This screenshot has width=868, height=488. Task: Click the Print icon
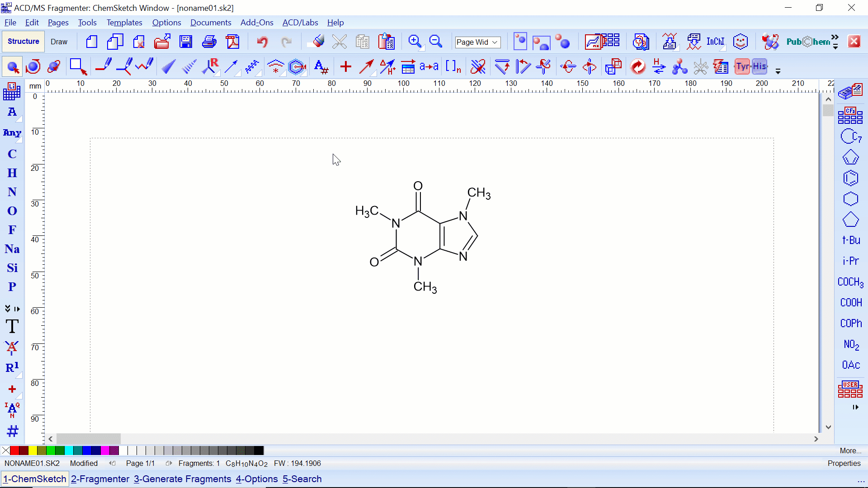point(209,42)
